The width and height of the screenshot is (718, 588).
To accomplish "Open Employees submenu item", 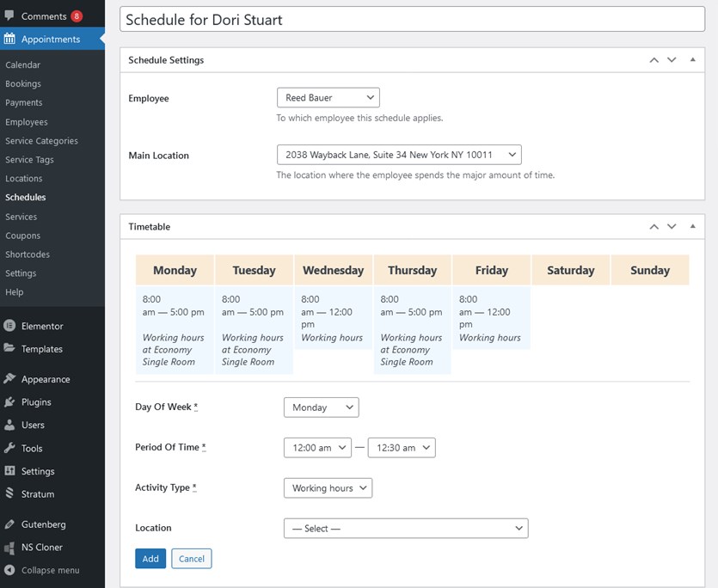I will tap(27, 122).
